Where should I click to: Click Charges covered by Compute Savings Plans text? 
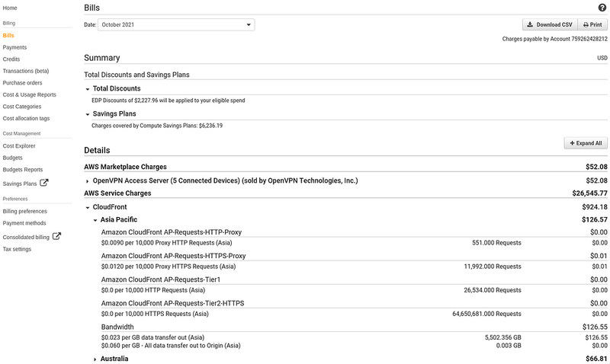pyautogui.click(x=157, y=126)
